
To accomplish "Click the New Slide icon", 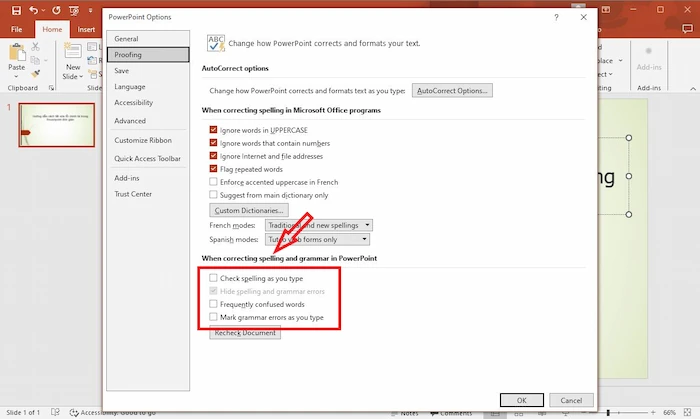I will (73, 52).
